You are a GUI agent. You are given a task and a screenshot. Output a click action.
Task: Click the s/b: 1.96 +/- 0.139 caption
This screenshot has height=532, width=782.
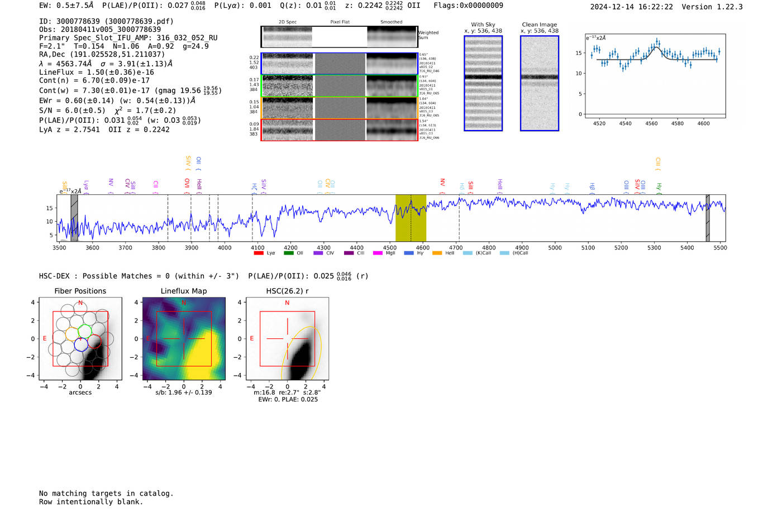(x=184, y=392)
